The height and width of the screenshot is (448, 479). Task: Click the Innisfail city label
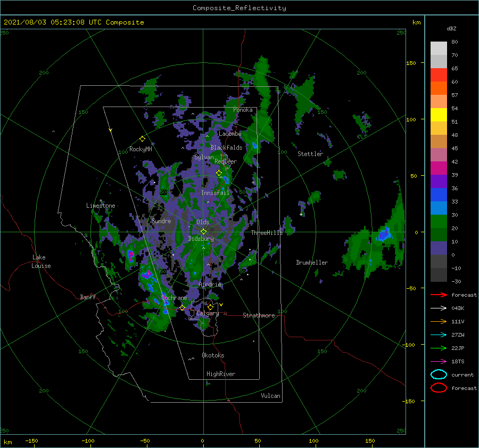coord(215,193)
